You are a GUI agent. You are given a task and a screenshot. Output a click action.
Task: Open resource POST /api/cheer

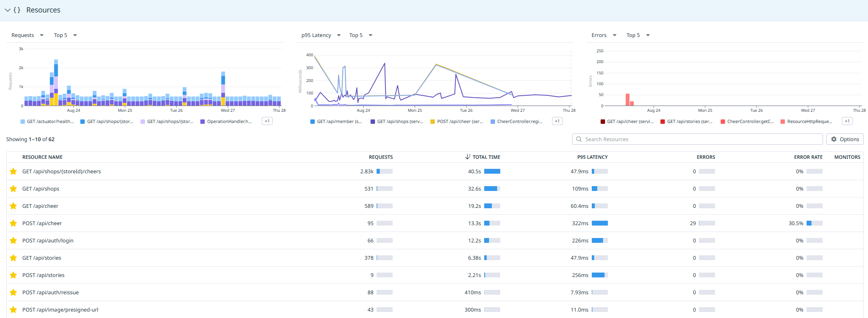pos(42,224)
